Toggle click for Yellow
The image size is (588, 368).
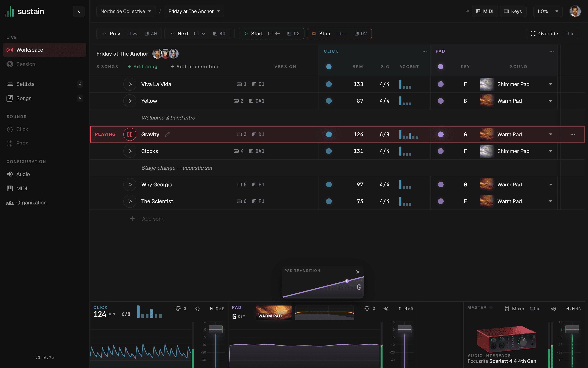[x=329, y=101]
